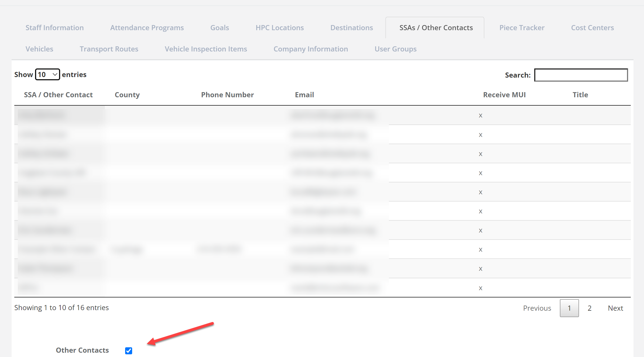The width and height of the screenshot is (644, 357).
Task: Open the HPC Locations tab
Action: 280,27
